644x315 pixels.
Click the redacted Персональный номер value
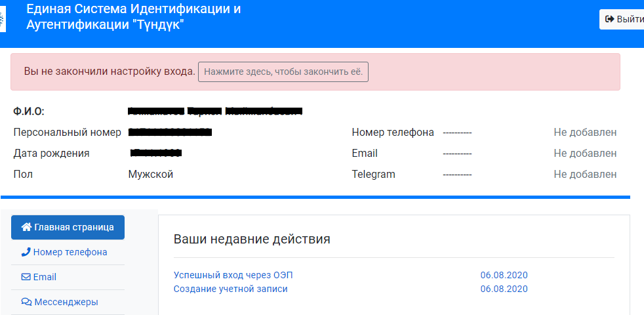pyautogui.click(x=170, y=133)
